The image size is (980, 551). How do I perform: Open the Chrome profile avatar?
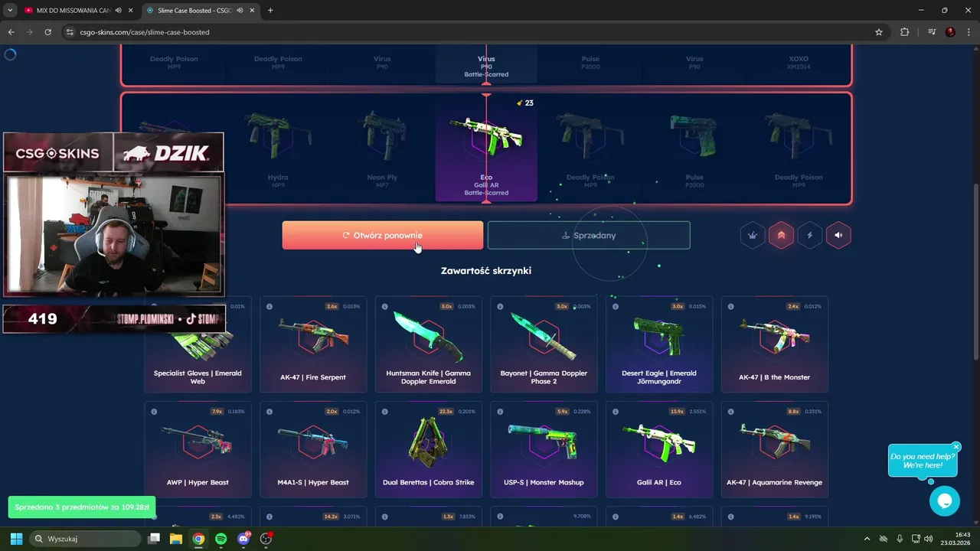[x=950, y=32]
